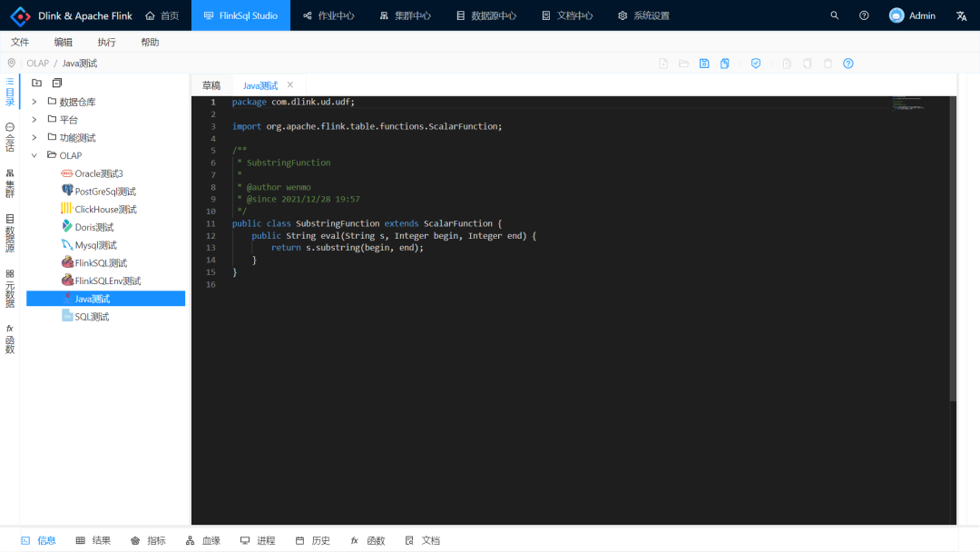Image resolution: width=980 pixels, height=552 pixels.
Task: Open the blue help circle toolbar icon
Action: [x=848, y=64]
